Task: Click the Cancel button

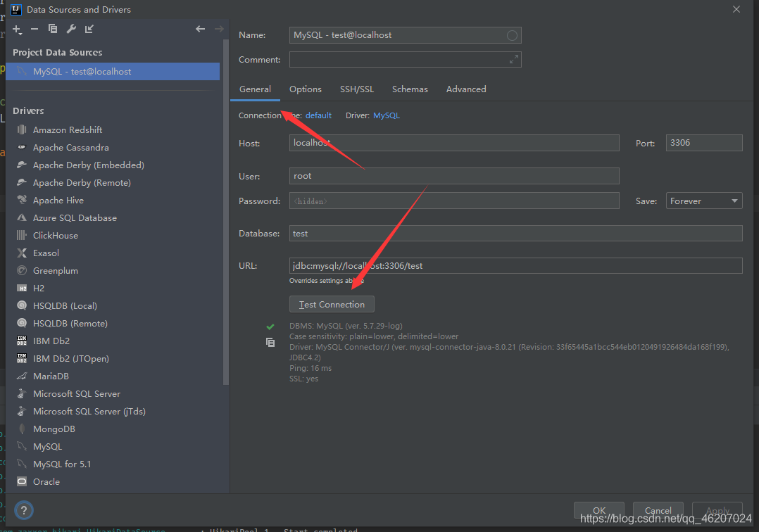Action: [658, 510]
